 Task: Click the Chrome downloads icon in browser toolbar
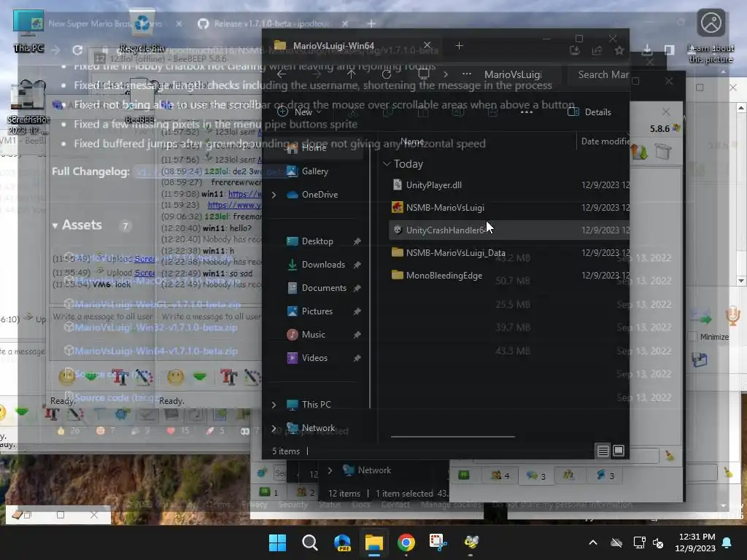648,50
